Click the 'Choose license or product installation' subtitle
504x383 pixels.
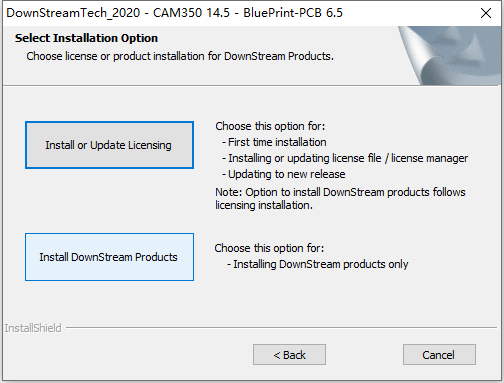180,56
